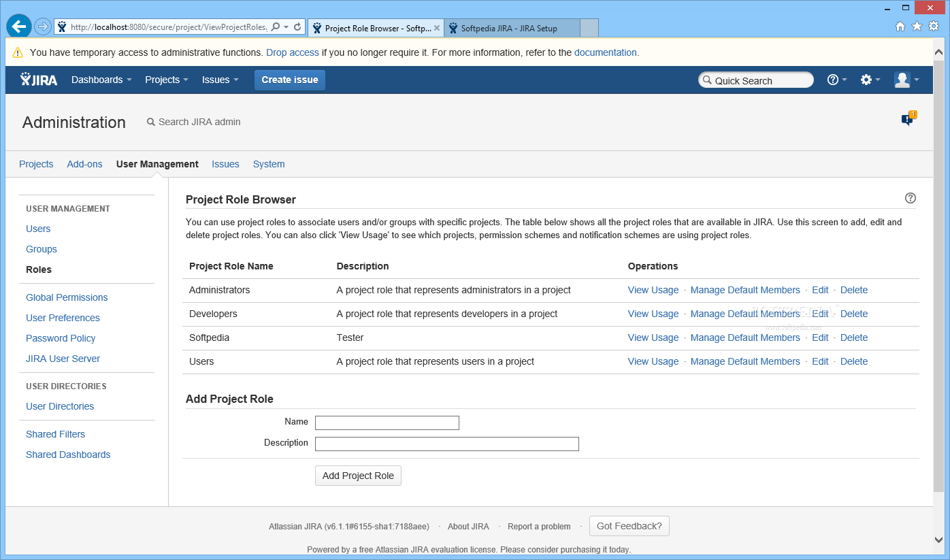Click the Project Role Browser help icon
Screen dimensions: 950x560
[x=911, y=198]
